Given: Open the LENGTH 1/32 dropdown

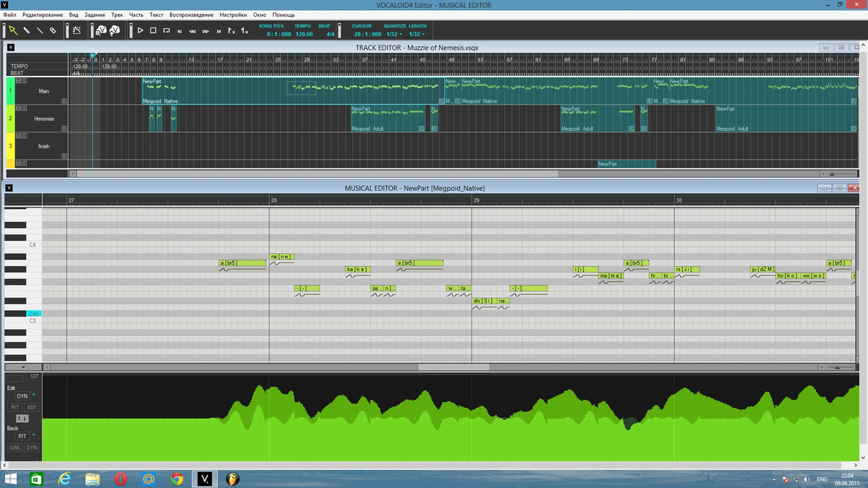Looking at the screenshot, I should click(417, 34).
